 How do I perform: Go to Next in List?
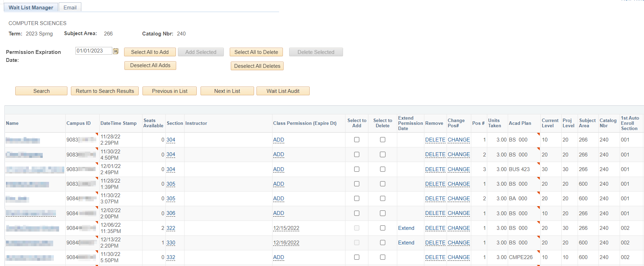[x=227, y=91]
